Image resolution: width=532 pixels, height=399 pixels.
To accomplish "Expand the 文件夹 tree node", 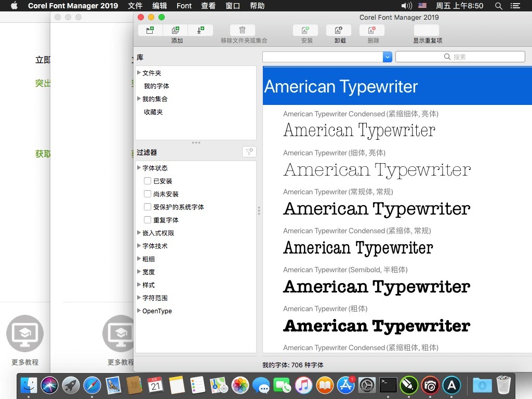I will tap(139, 73).
